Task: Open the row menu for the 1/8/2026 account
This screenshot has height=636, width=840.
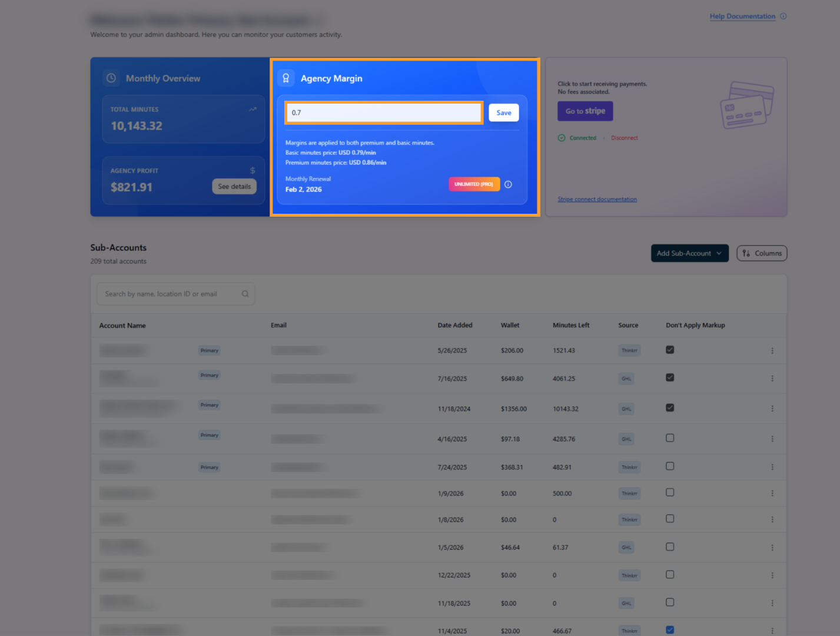Action: click(772, 519)
